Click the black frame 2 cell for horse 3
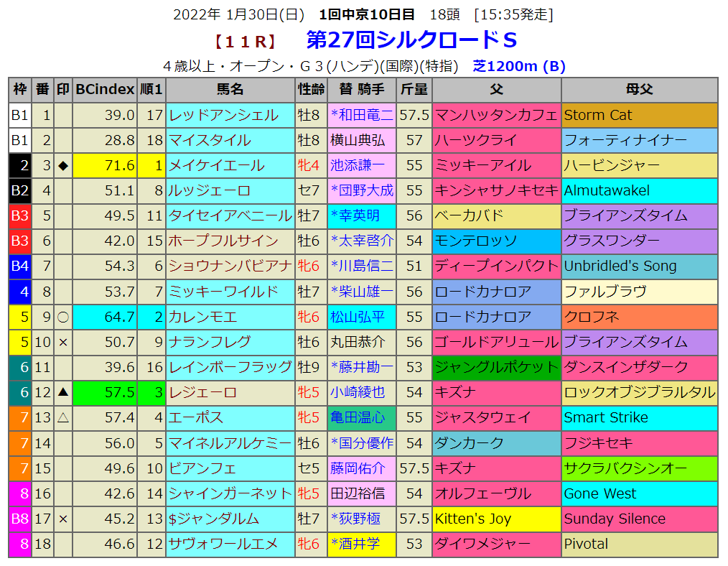The height and width of the screenshot is (566, 728). point(20,166)
